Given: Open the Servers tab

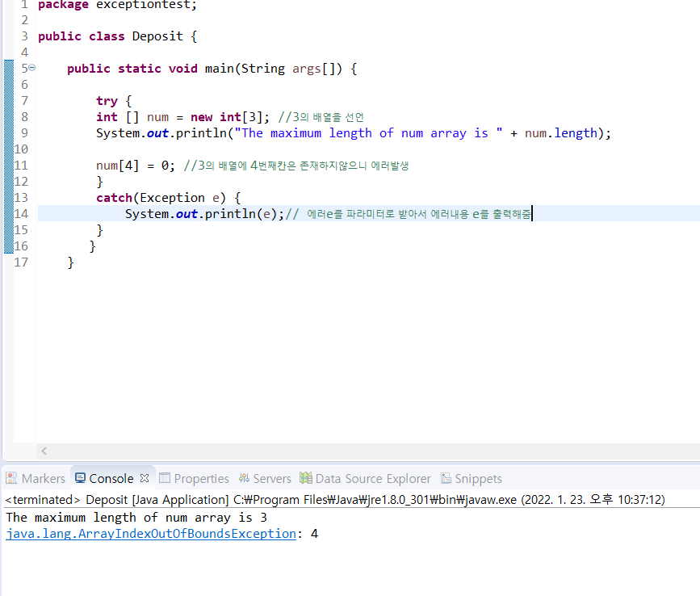Looking at the screenshot, I should pos(265,479).
